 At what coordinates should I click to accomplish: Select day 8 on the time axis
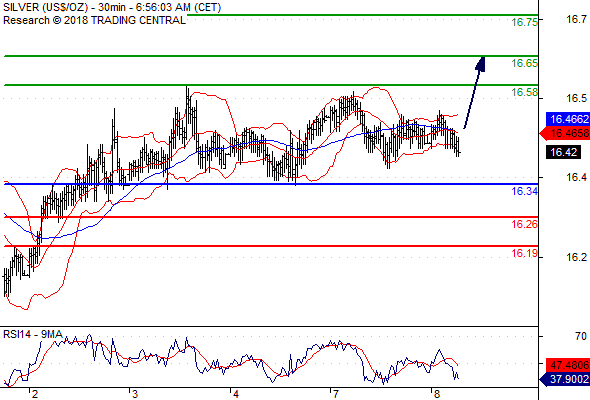click(x=436, y=394)
